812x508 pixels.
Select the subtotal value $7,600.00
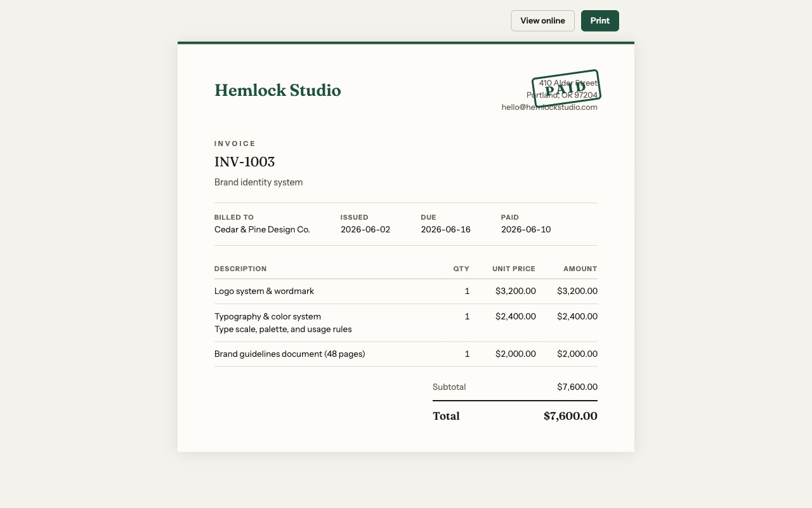pos(577,387)
